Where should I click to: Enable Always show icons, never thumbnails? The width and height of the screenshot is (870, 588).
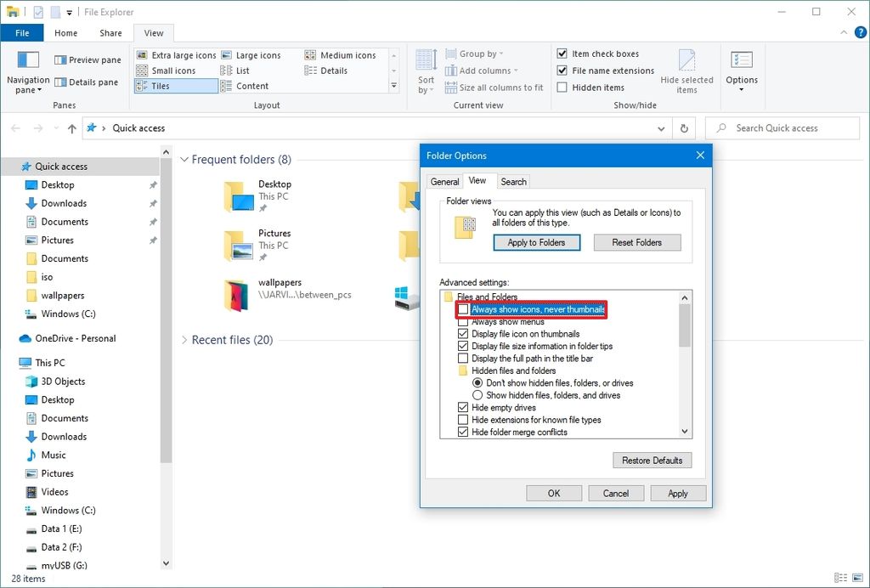(x=463, y=310)
